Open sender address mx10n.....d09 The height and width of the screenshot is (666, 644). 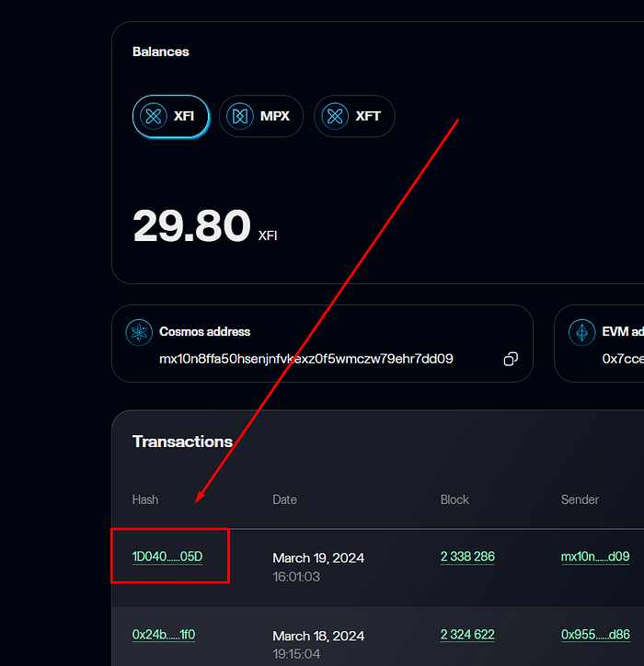click(595, 557)
